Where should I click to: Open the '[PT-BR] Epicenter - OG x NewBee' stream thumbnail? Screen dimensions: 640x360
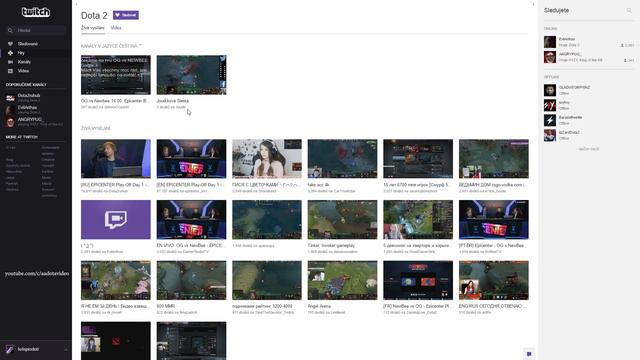(x=493, y=220)
